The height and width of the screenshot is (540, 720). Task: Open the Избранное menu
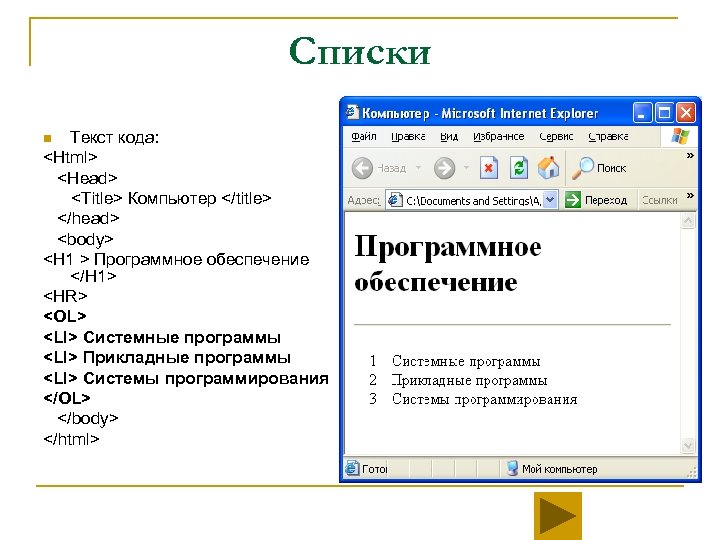point(498,136)
